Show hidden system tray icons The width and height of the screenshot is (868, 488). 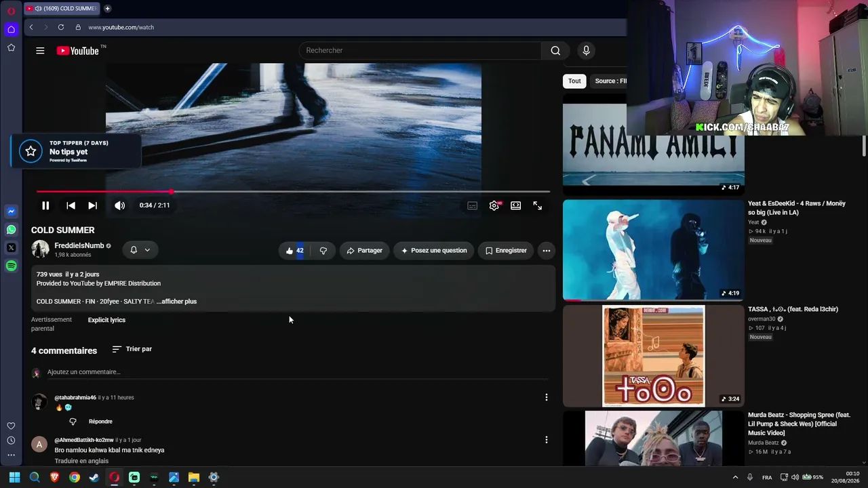[x=735, y=477]
